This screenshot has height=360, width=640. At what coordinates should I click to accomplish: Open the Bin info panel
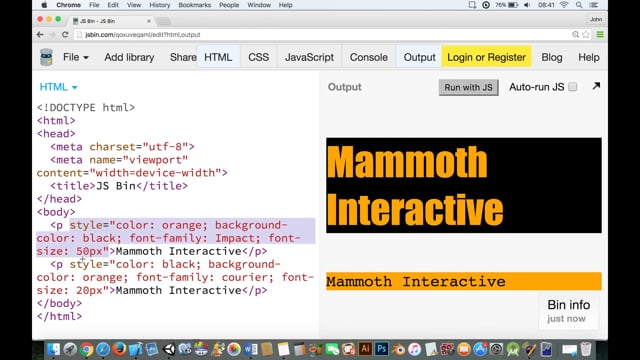click(x=569, y=311)
